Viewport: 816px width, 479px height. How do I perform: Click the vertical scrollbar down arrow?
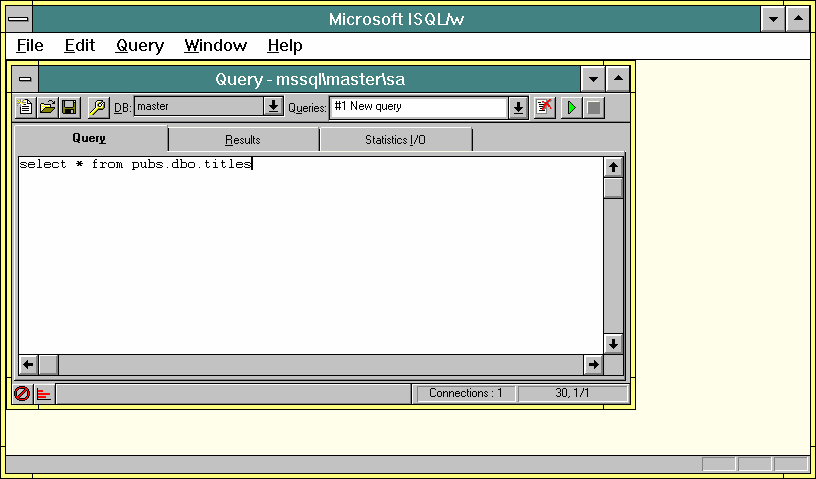pos(613,344)
